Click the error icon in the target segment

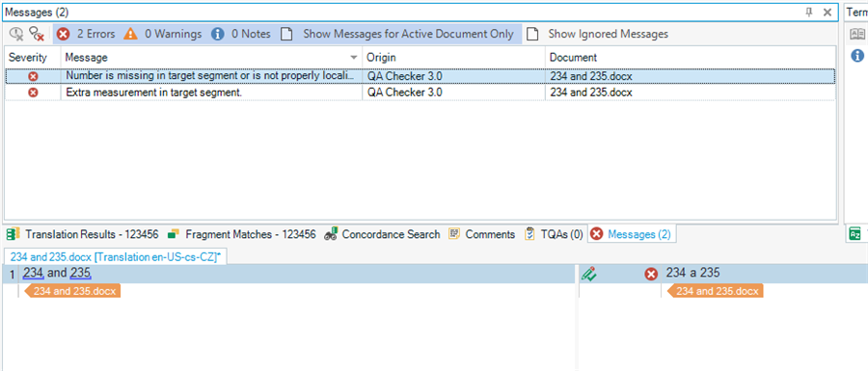652,274
